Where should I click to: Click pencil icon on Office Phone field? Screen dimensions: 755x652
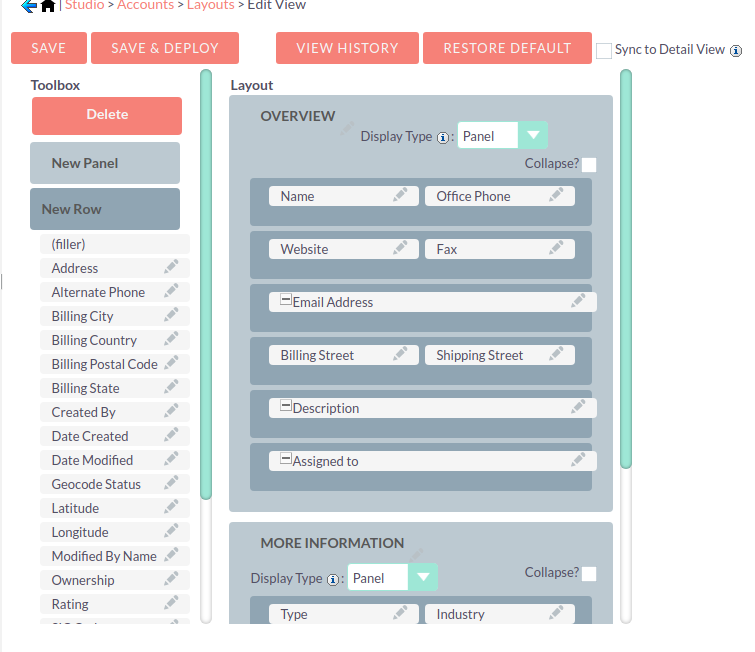click(556, 196)
